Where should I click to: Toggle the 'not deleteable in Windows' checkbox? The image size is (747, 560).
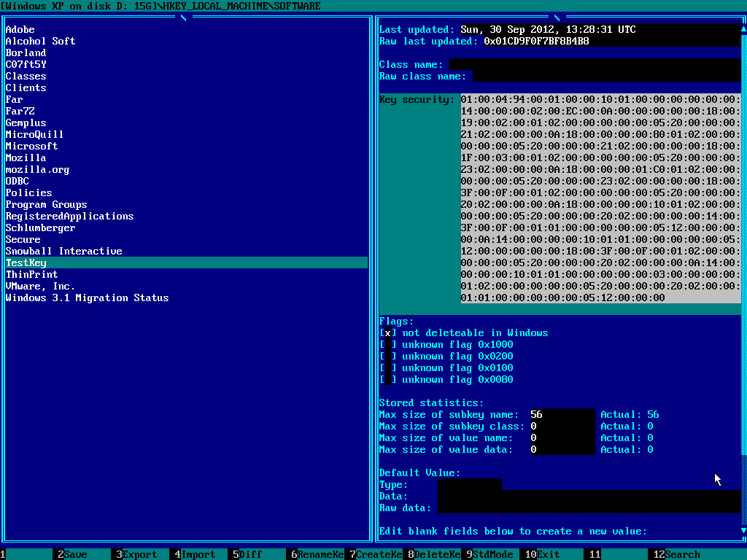pos(388,333)
